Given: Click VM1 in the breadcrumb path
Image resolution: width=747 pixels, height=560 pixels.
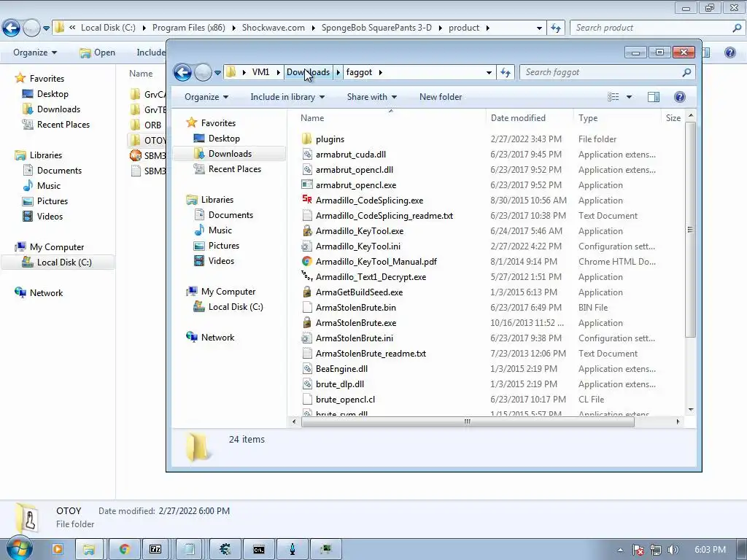Looking at the screenshot, I should [x=260, y=72].
